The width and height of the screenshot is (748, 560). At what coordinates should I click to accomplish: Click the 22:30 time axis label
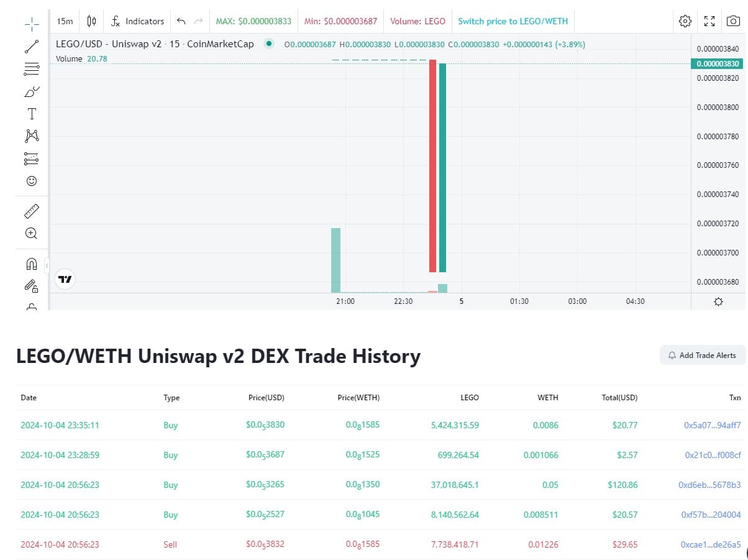403,301
